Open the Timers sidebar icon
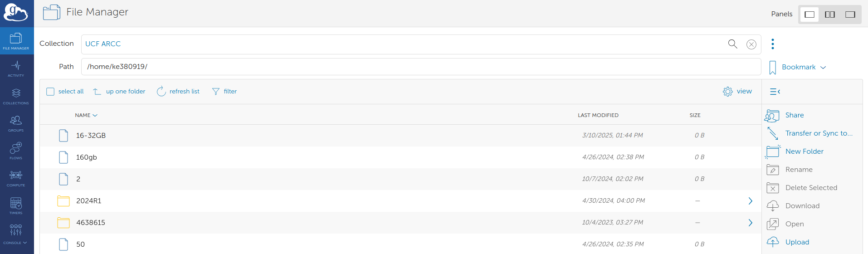868x254 pixels. click(16, 206)
